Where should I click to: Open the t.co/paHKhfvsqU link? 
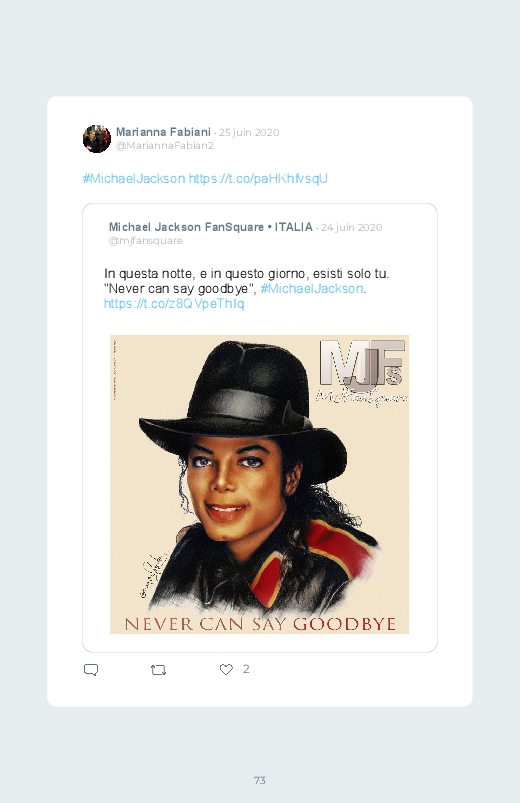[258, 179]
